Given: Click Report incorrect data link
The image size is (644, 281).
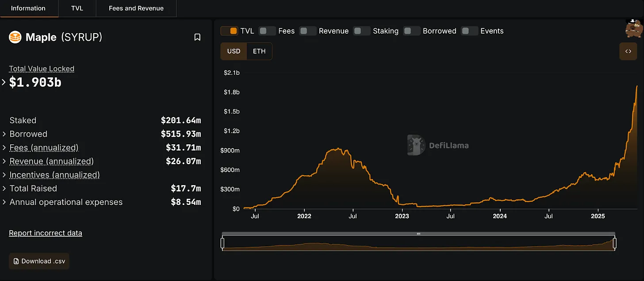Looking at the screenshot, I should (46, 233).
